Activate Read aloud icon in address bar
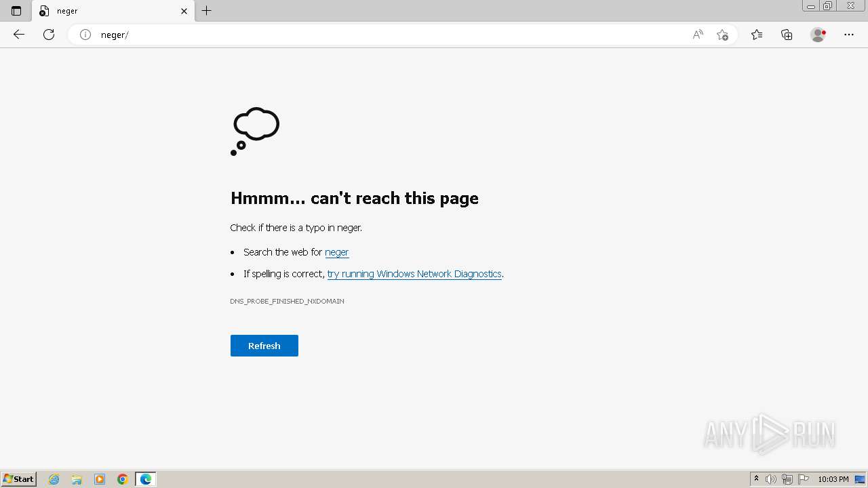 (x=698, y=35)
